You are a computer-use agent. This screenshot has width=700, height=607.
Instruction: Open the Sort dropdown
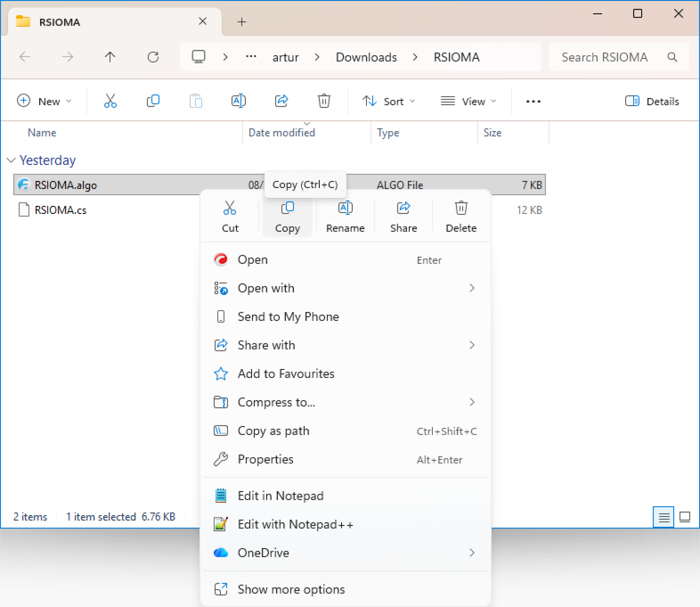click(389, 101)
